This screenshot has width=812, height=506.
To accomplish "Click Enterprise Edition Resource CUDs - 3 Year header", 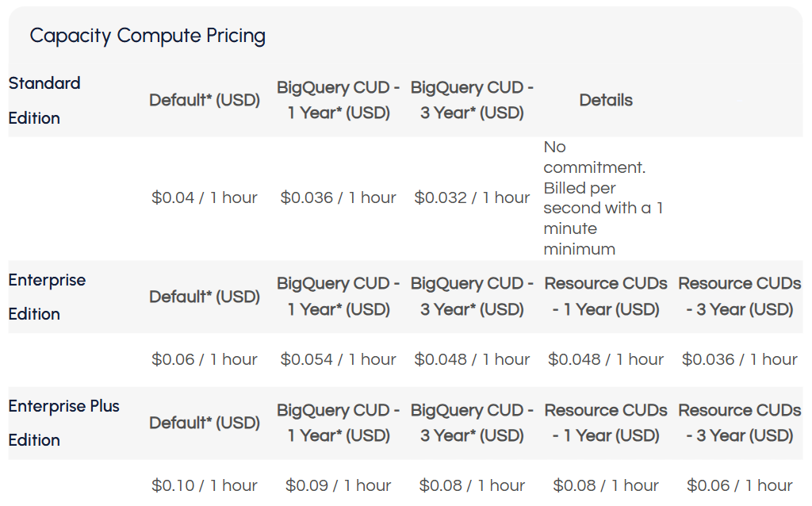I will (739, 297).
